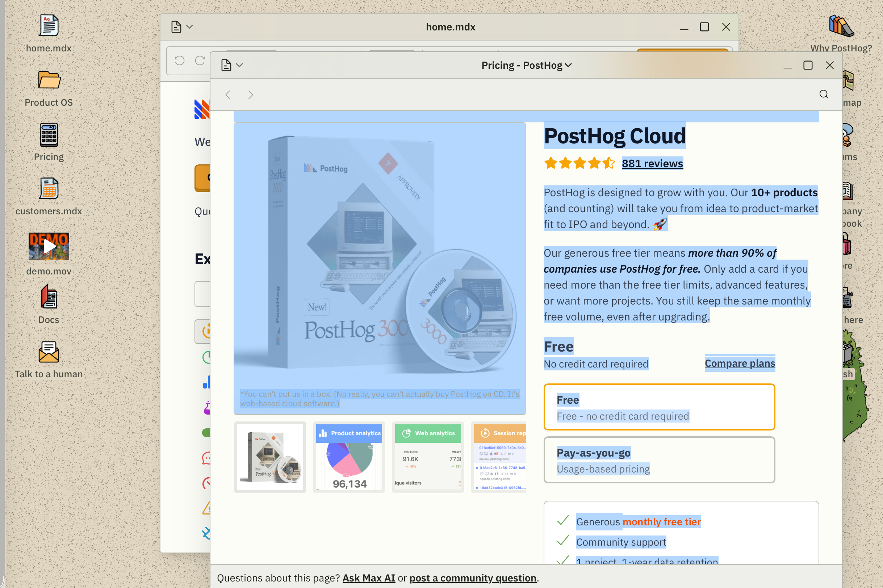
Task: Open the home.mdx desktop icon
Action: point(49,25)
